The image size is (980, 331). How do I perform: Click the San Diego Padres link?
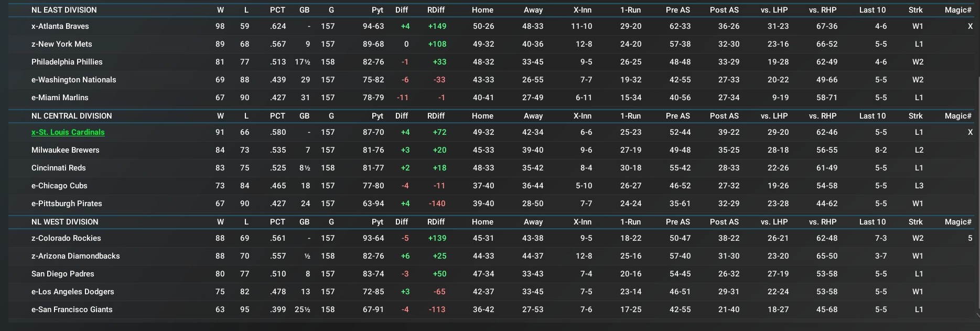(62, 274)
